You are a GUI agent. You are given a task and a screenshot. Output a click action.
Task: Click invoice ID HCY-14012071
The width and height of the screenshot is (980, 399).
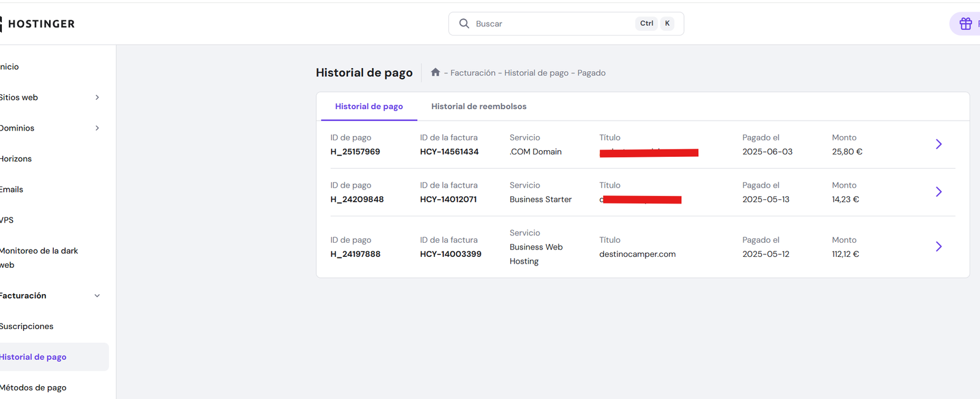(x=448, y=199)
